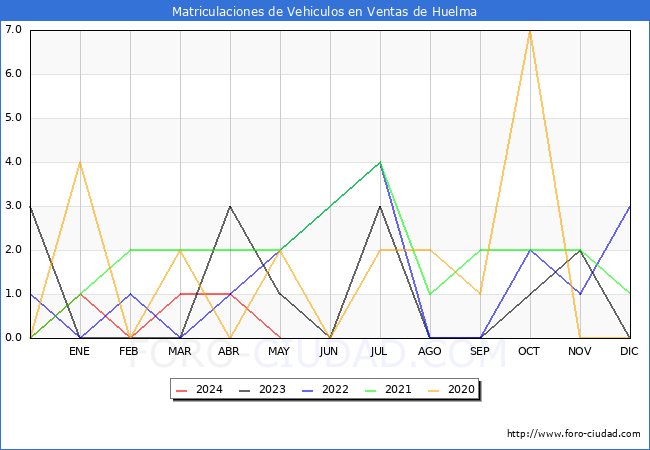Click the DIC month axis label

(629, 351)
